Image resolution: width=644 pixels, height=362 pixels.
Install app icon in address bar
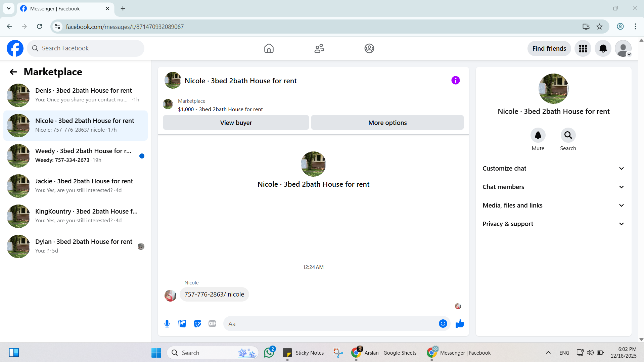pyautogui.click(x=586, y=27)
